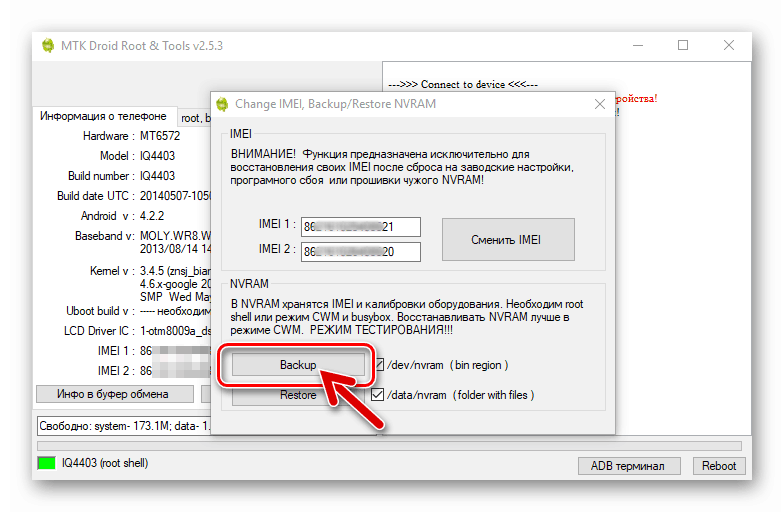Click the IQ4403 (root shell) status text
Image resolution: width=784 pixels, height=512 pixels.
tap(105, 463)
